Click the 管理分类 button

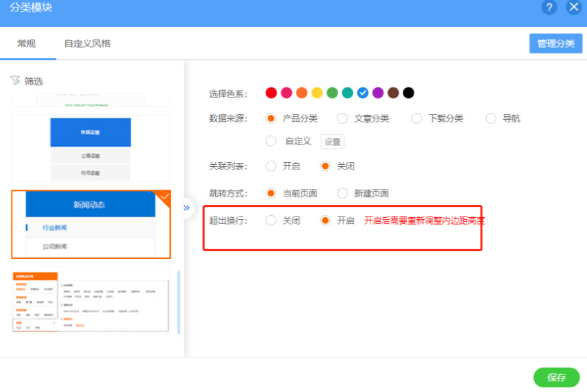(555, 44)
